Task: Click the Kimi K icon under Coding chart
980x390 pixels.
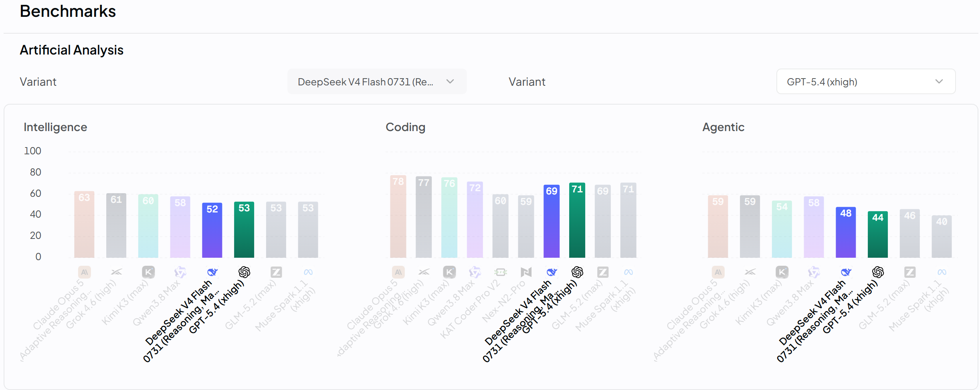Action: pyautogui.click(x=449, y=272)
